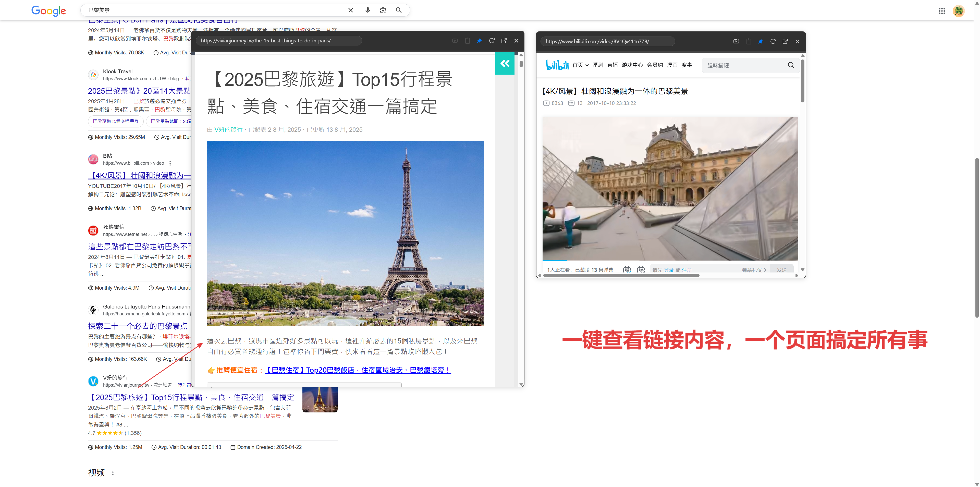
Task: Toggle bilibili danmaku display switch
Action: pos(627,270)
